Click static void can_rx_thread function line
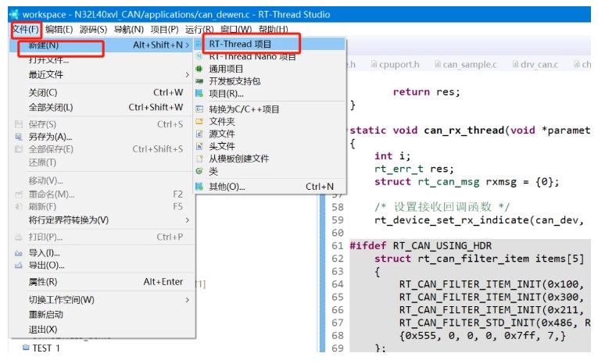 470,130
